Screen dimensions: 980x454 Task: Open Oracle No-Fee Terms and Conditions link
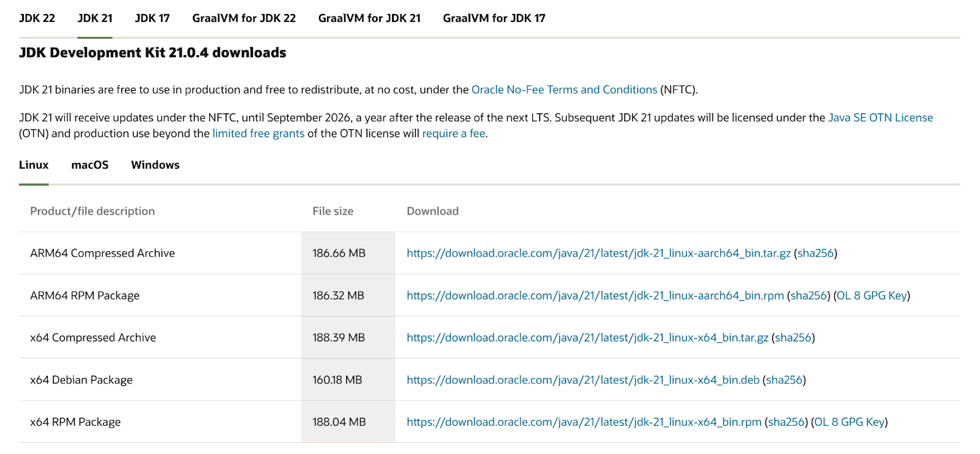564,89
